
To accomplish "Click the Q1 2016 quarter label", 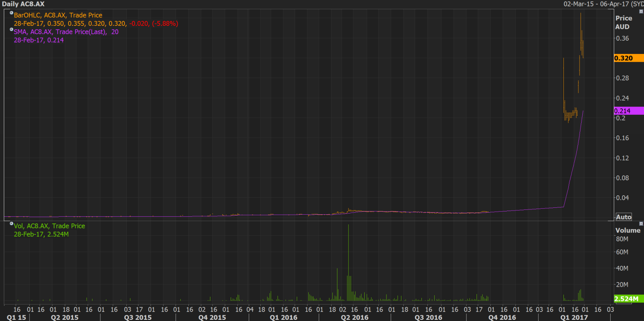I will [283, 317].
